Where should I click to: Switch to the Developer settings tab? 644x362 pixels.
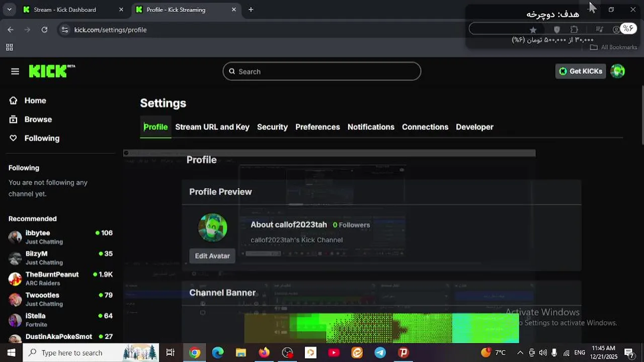pos(474,127)
